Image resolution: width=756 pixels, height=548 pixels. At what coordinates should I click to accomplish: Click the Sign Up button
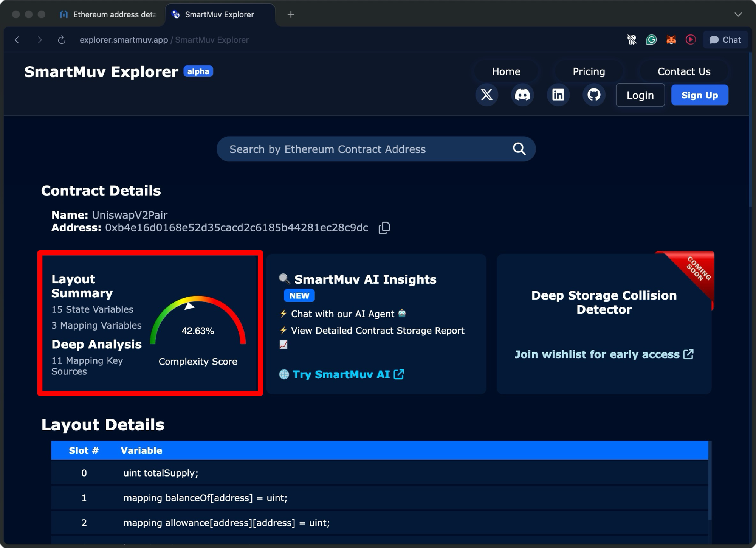pos(699,95)
